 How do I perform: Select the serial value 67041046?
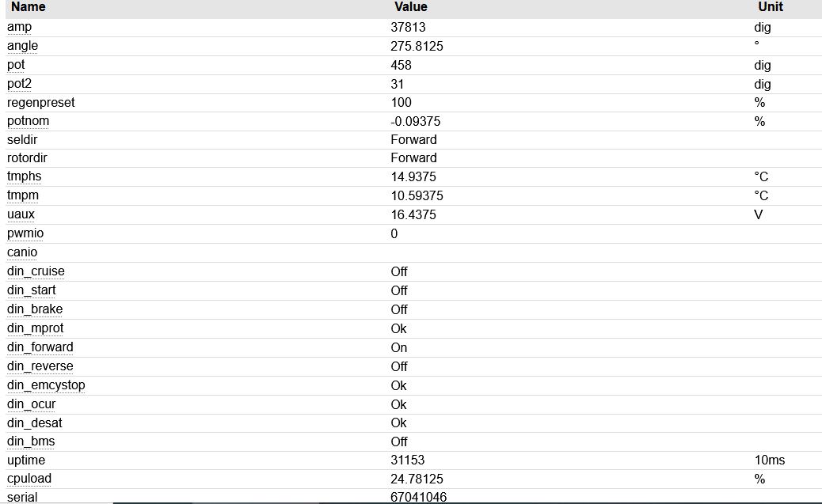[419, 497]
